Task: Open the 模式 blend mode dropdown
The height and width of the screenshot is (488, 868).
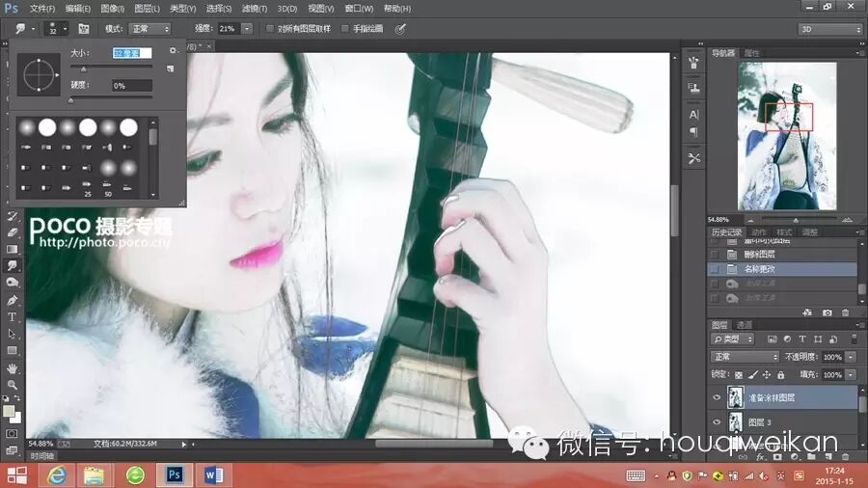Action: pos(149,29)
